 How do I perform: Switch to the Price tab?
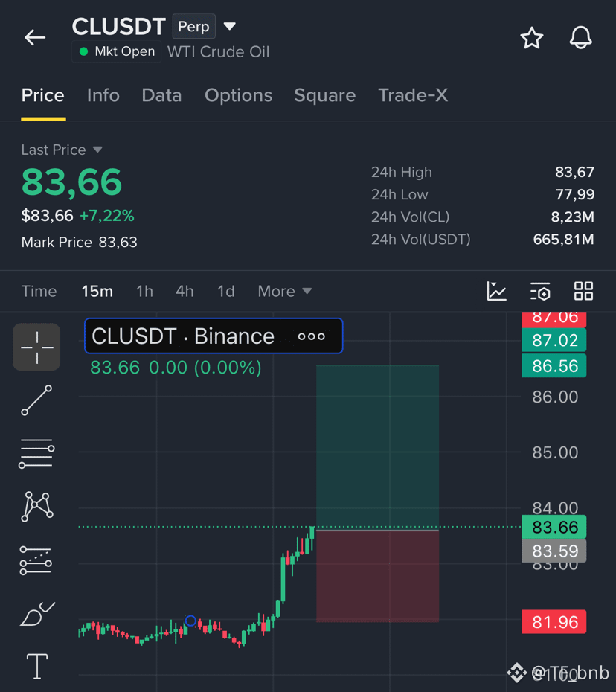pyautogui.click(x=43, y=95)
